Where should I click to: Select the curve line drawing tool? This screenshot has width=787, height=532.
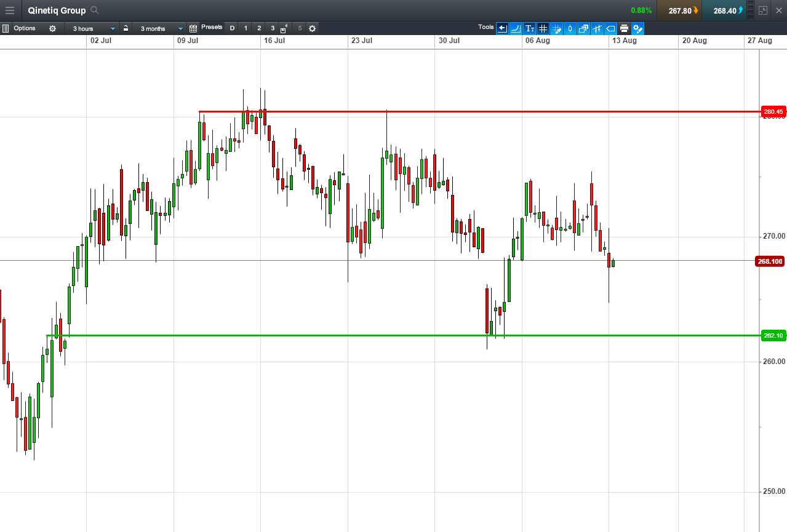516,28
